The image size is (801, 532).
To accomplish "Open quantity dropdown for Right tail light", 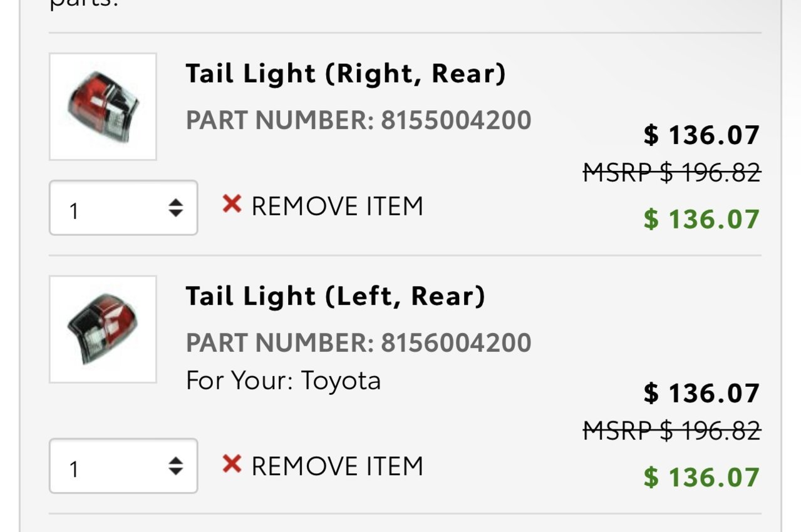I will pos(123,208).
